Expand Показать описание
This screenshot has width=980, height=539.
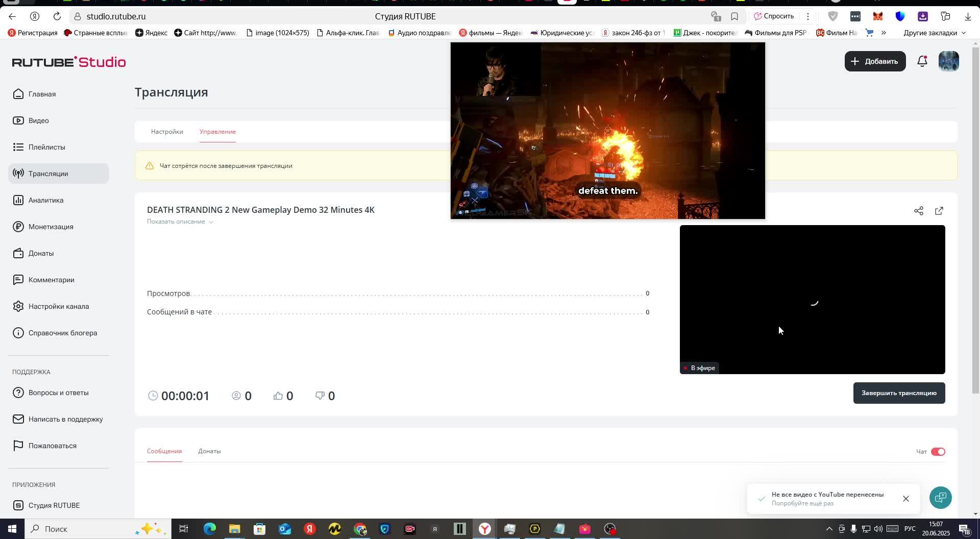click(x=180, y=222)
